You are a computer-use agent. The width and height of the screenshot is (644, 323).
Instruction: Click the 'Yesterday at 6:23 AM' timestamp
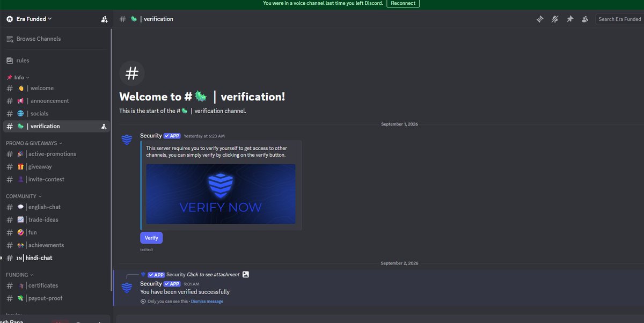(204, 136)
